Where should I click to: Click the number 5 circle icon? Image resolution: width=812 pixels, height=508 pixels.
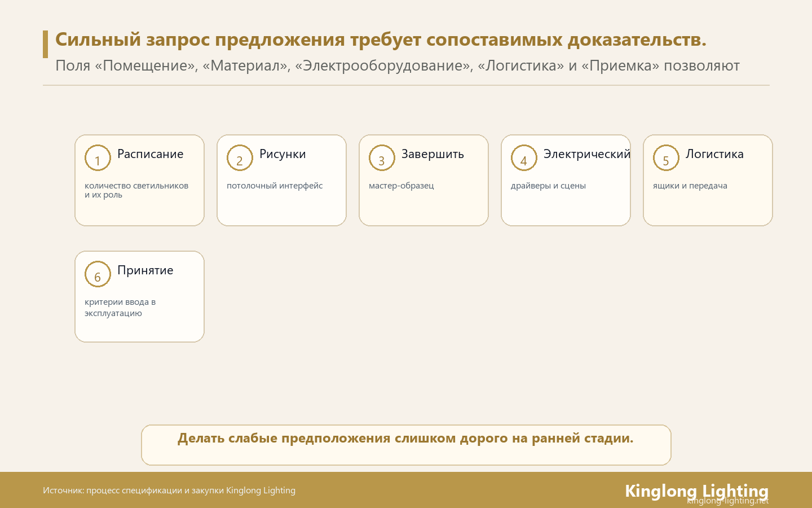(x=666, y=158)
